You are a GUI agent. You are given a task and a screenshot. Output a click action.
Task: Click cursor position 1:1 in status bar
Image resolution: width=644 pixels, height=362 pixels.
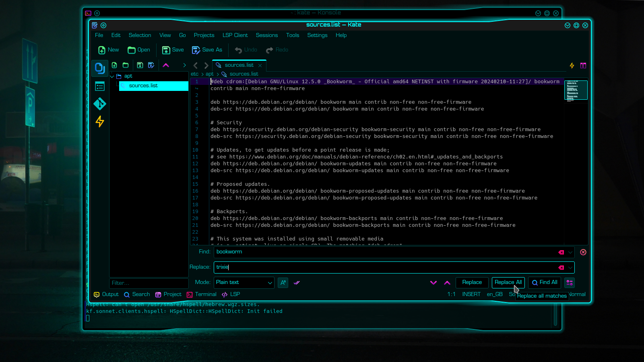[452, 294]
